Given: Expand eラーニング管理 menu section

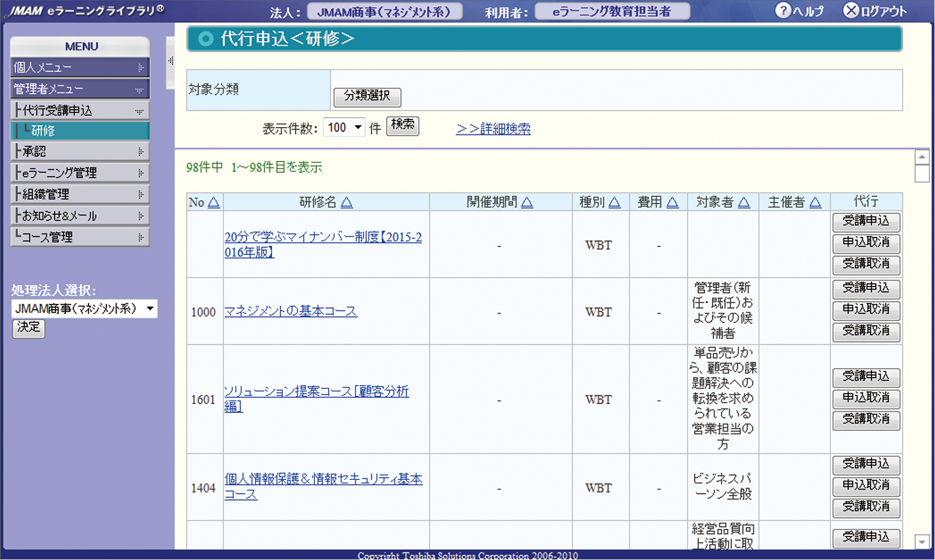Looking at the screenshot, I should tap(80, 173).
